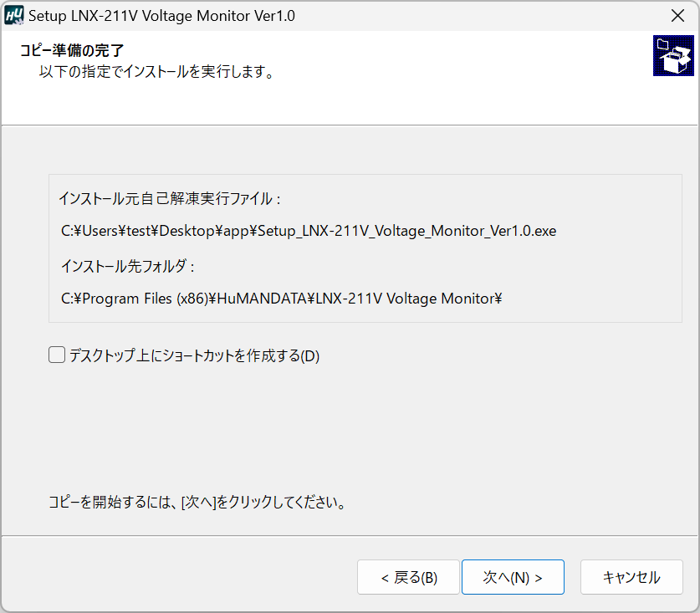Cancel setup with the キャンセル button
The width and height of the screenshot is (700, 613).
coord(631,577)
